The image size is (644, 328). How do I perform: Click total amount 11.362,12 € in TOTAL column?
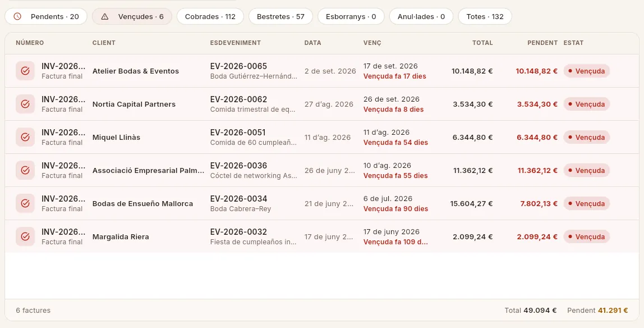point(473,171)
